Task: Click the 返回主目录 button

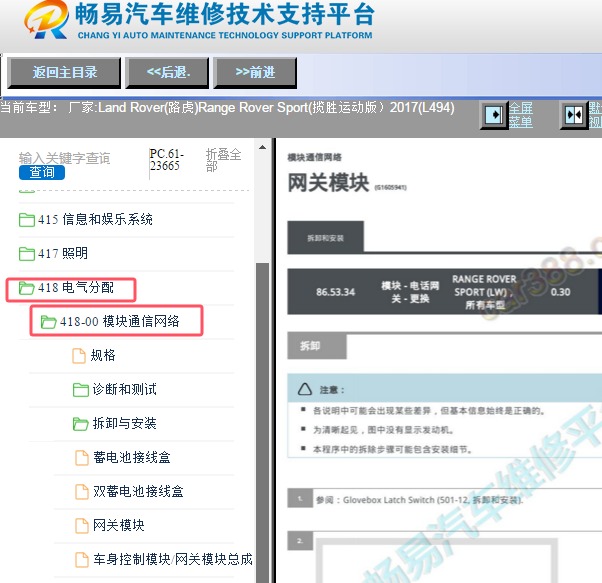Action: coord(64,73)
